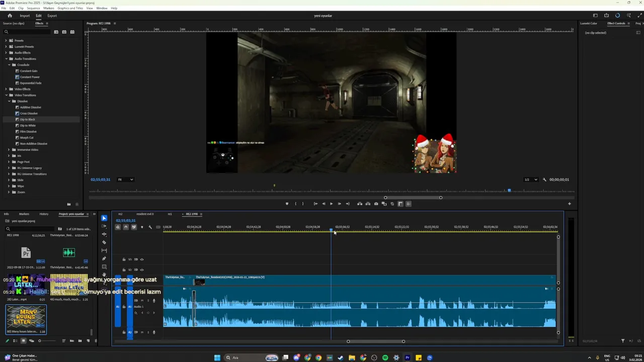Click the Lift button
Viewport: 644px width, 362px height.
click(x=359, y=204)
